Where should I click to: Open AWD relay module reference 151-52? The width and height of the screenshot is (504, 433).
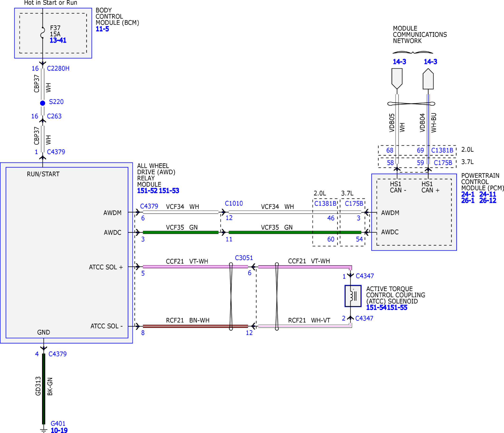click(147, 191)
